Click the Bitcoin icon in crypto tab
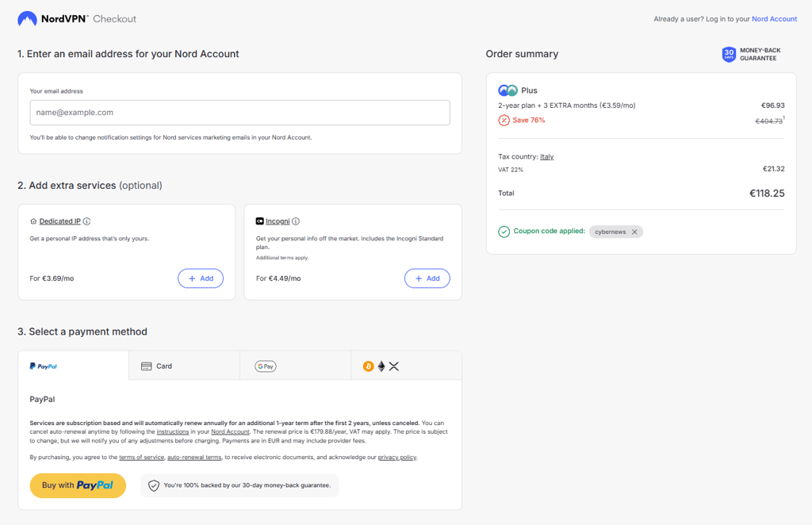This screenshot has width=812, height=525. point(368,366)
